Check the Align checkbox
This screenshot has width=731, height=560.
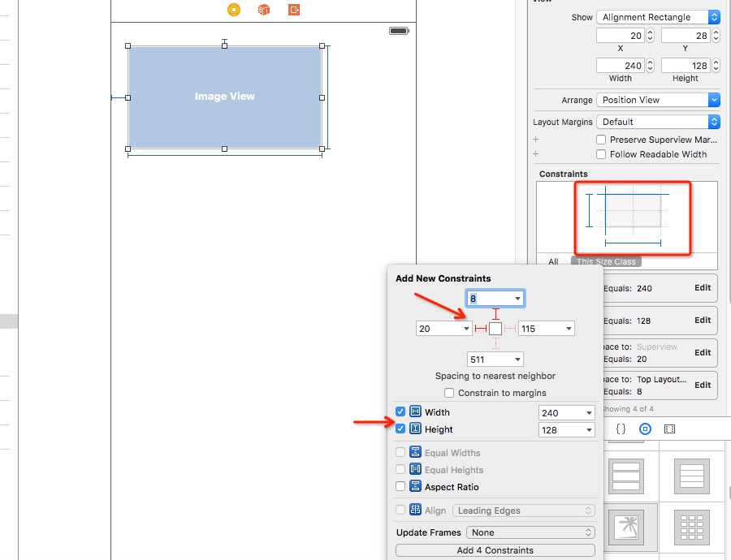pos(400,510)
